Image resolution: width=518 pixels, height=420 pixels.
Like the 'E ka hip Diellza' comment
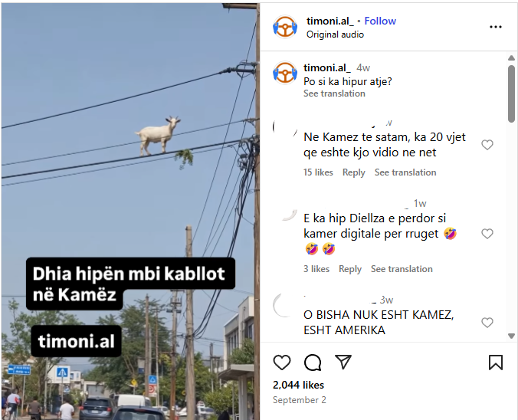[x=487, y=234]
